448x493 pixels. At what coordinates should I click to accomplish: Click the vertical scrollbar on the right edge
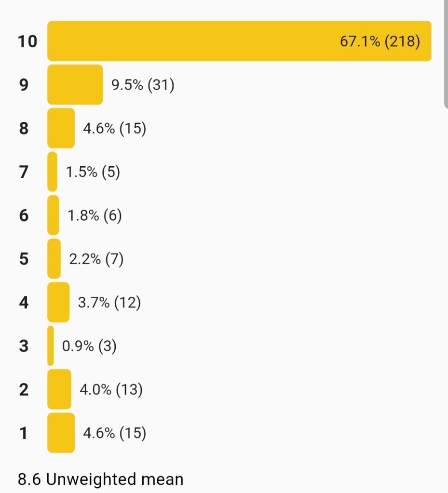[446, 53]
